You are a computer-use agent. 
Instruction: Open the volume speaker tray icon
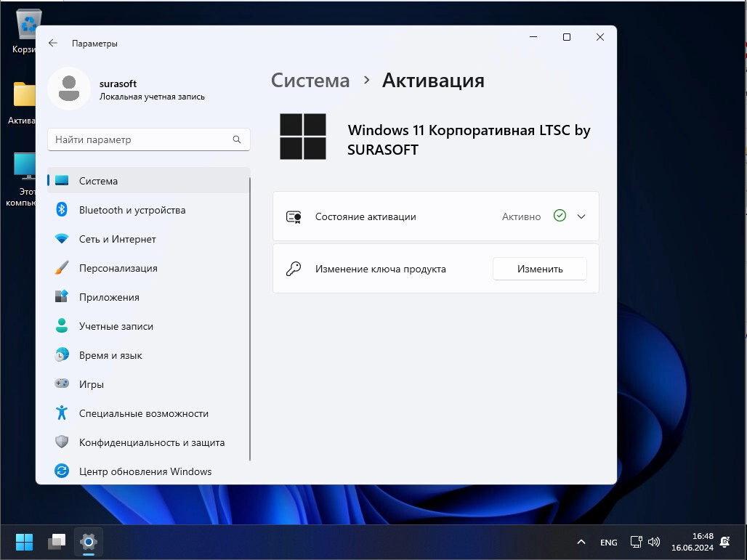point(654,542)
